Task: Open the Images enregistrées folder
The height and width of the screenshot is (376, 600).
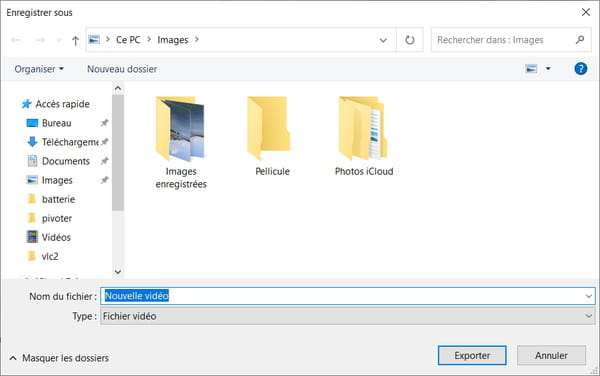Action: click(181, 143)
